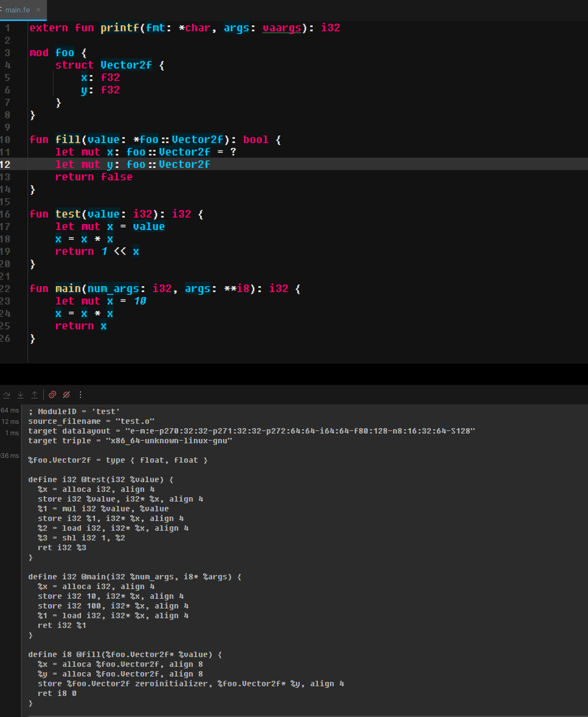Image resolution: width=588 pixels, height=717 pixels.
Task: Click the bool return type of fill
Action: 256,140
